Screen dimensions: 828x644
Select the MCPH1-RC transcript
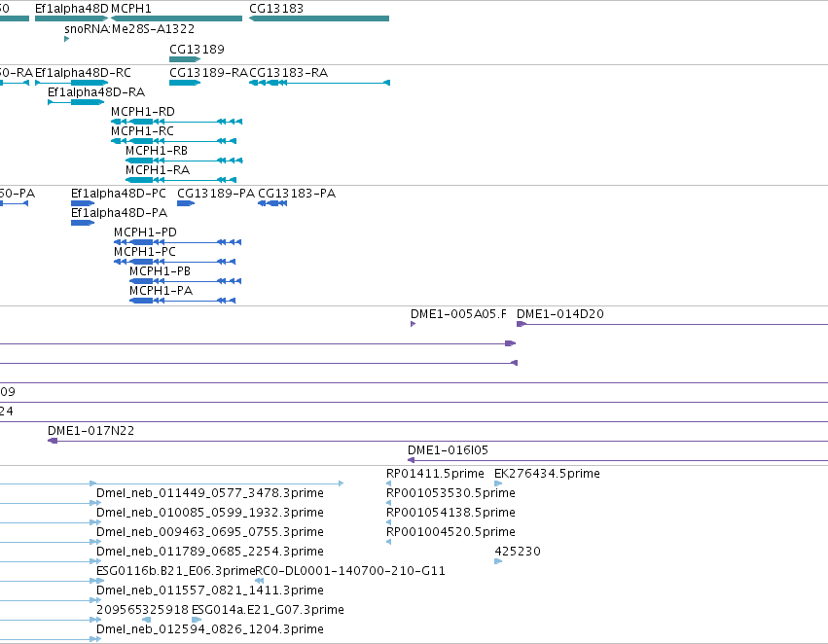click(174, 141)
